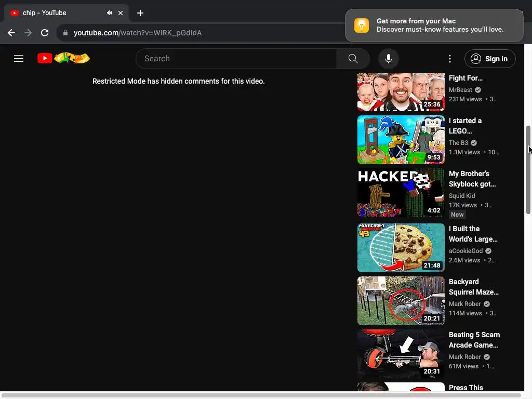
Task: Open the HACKED Skyblock video thumbnail
Action: coord(401,193)
